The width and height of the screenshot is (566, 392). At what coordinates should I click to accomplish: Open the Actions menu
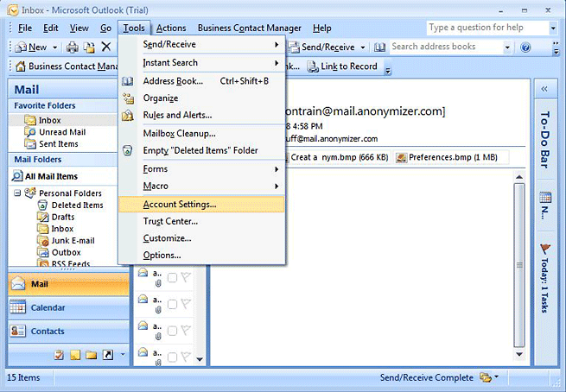171,28
